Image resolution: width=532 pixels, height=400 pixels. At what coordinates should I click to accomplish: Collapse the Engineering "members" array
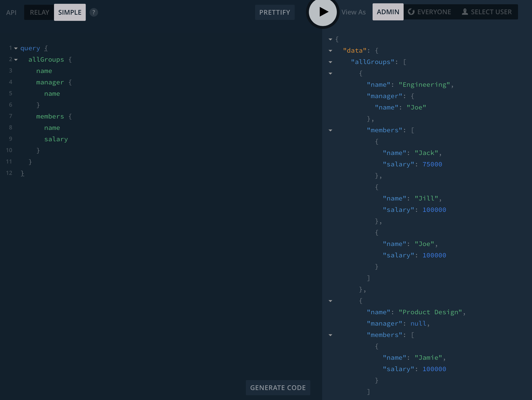pyautogui.click(x=330, y=130)
